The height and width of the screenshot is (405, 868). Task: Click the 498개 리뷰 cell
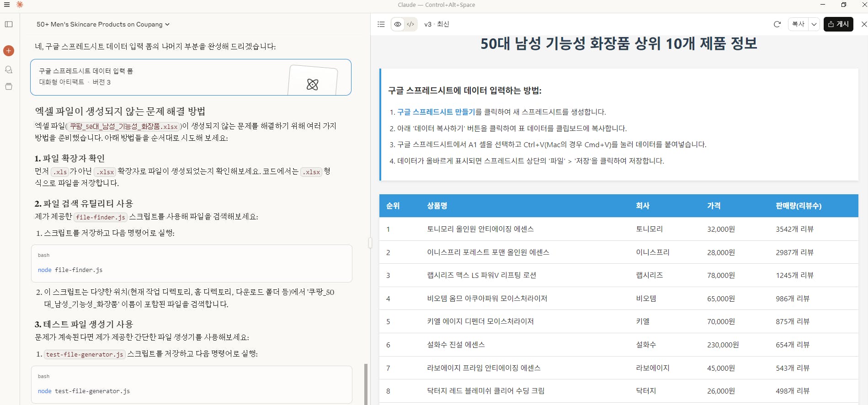coord(793,391)
